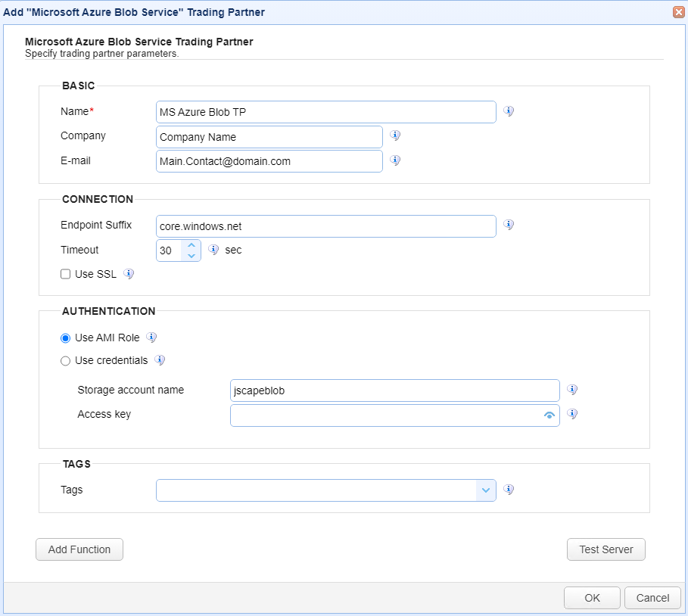The height and width of the screenshot is (616, 688).
Task: Click the Timeout value field
Action: [170, 250]
